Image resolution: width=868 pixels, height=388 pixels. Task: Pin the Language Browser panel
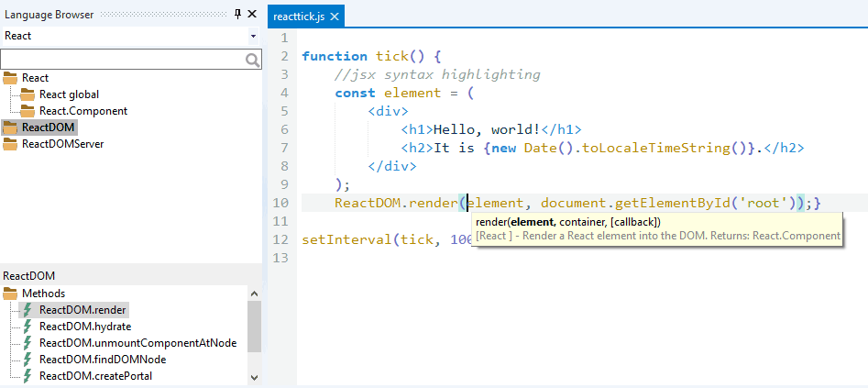pyautogui.click(x=238, y=14)
